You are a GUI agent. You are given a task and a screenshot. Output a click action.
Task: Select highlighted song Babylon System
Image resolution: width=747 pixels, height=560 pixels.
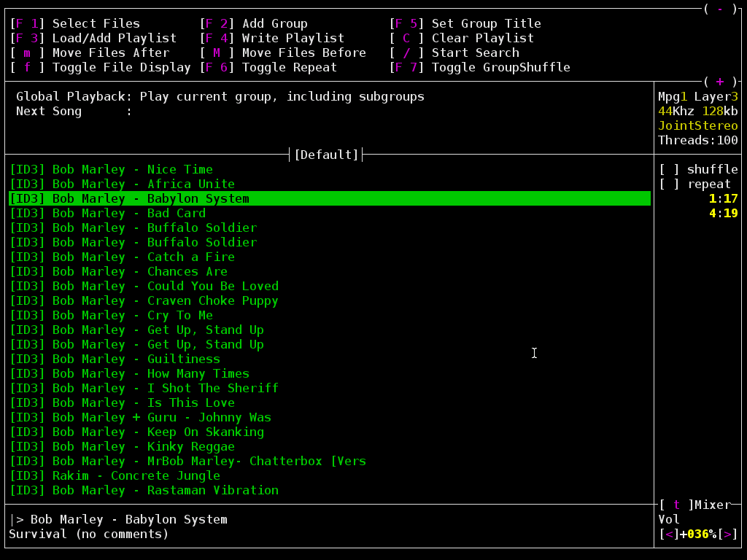pos(330,198)
